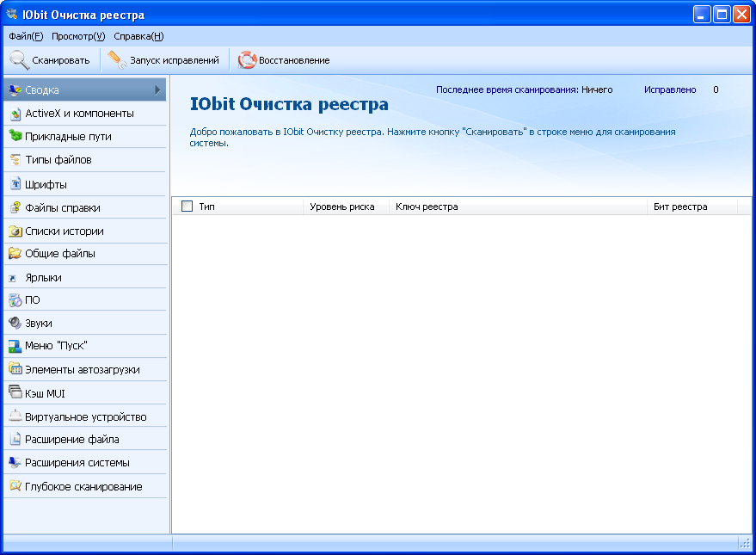Screen dimensions: 756x555
Task: Click the Файлы справки icon
Action: (x=15, y=207)
